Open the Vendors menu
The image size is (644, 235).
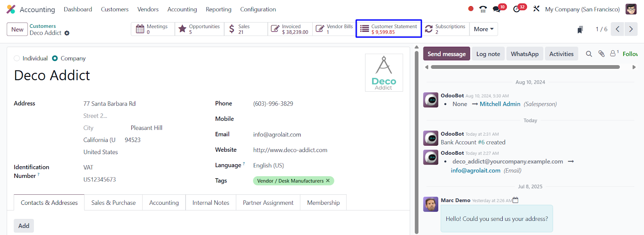coord(148,9)
